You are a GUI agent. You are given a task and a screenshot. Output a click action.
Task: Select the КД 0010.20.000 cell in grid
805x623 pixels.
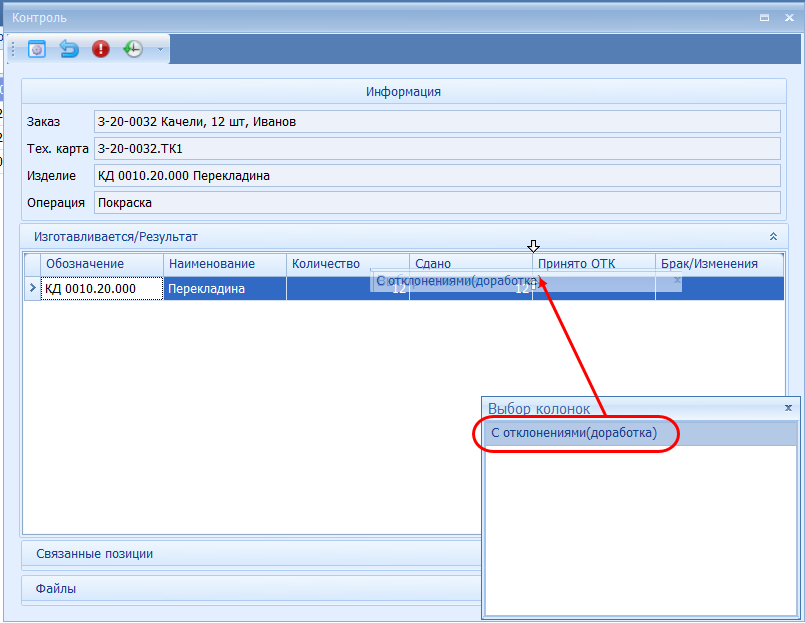pos(102,289)
